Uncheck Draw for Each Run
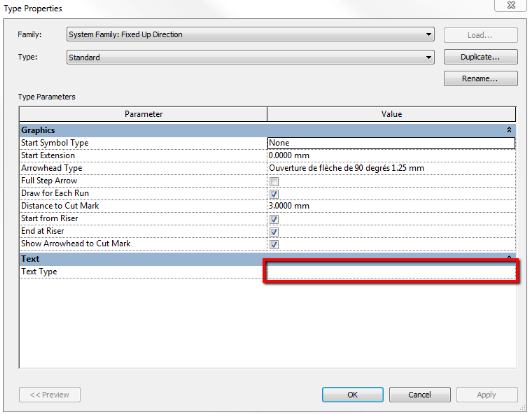 pyautogui.click(x=274, y=194)
